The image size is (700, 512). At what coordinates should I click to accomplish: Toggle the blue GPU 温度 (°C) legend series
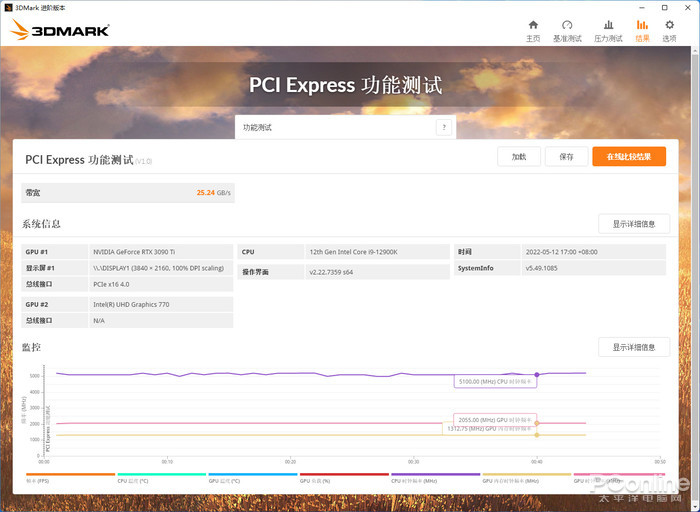pyautogui.click(x=253, y=478)
